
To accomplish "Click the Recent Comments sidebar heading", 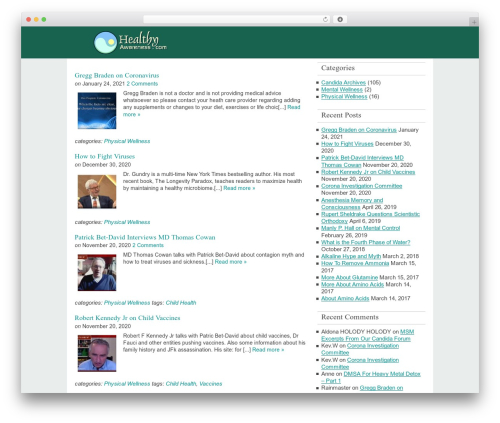I will (350, 317).
